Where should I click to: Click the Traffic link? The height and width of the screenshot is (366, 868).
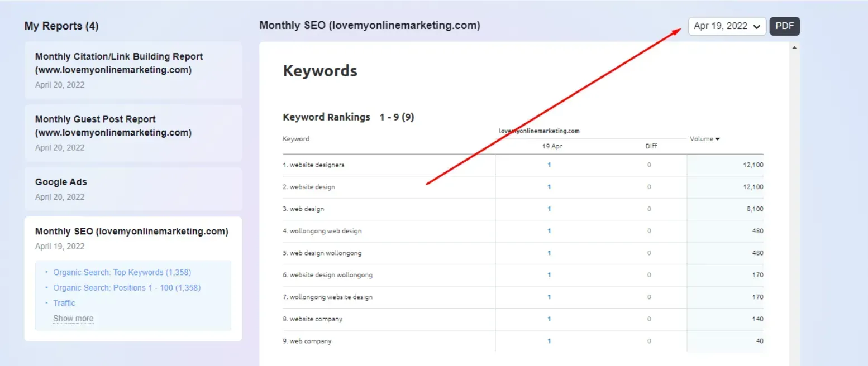(x=64, y=303)
